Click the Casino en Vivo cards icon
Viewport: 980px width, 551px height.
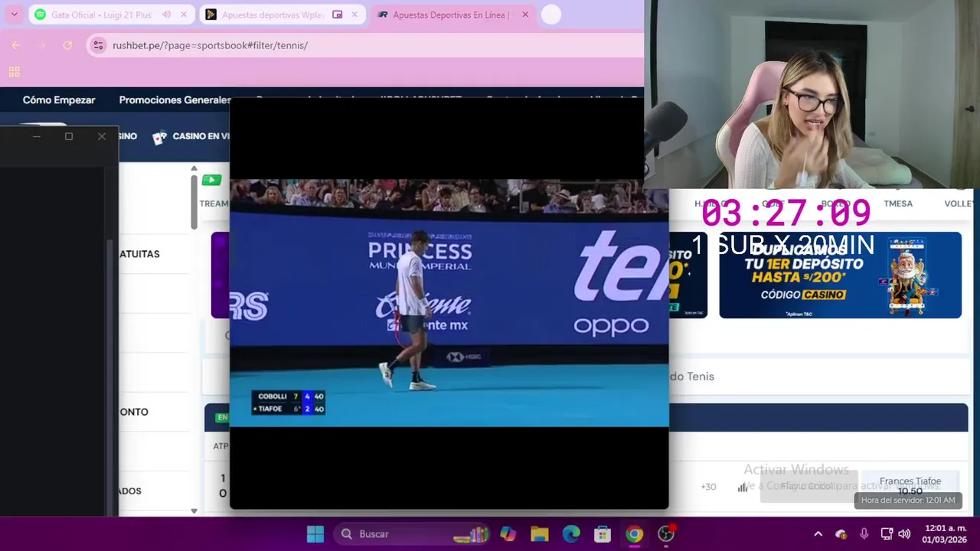pos(159,137)
